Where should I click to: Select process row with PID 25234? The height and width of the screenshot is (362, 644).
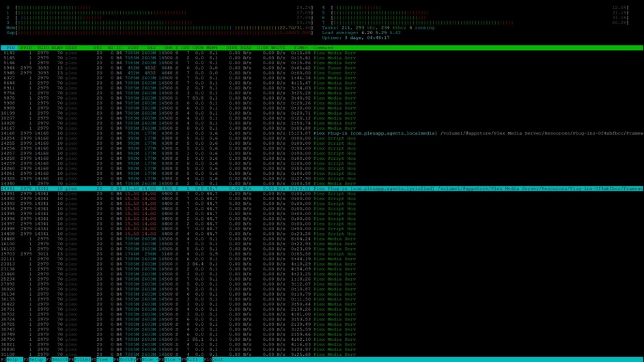322,279
